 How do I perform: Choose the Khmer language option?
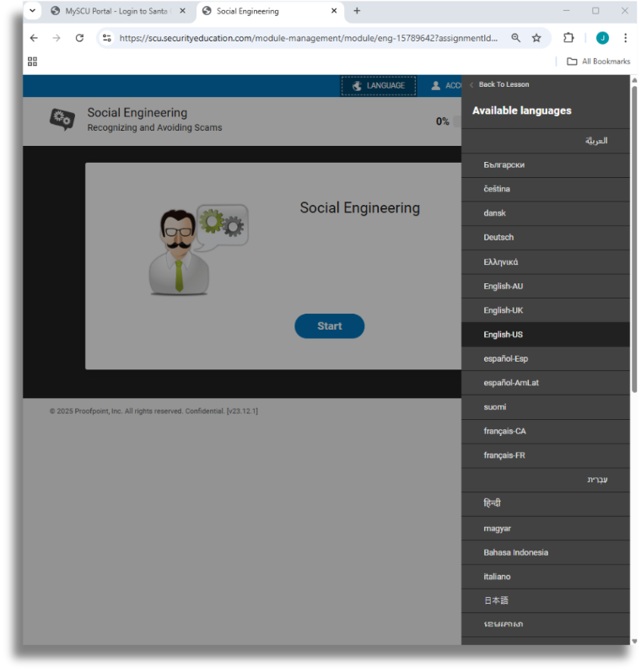tap(546, 625)
